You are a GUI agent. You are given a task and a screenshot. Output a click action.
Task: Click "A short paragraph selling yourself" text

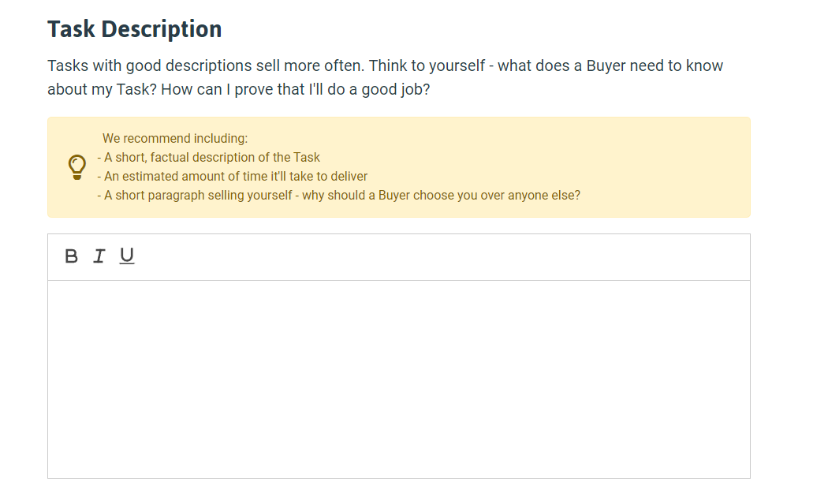(x=198, y=196)
